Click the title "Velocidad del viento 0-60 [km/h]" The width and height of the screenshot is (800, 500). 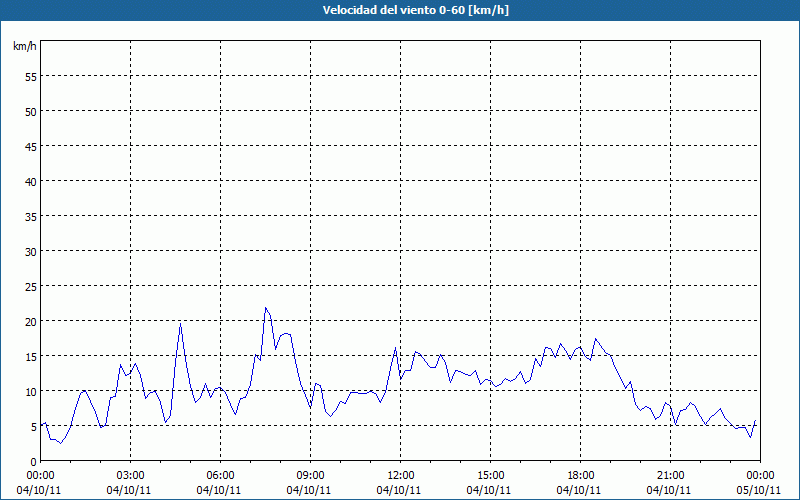[x=415, y=10]
